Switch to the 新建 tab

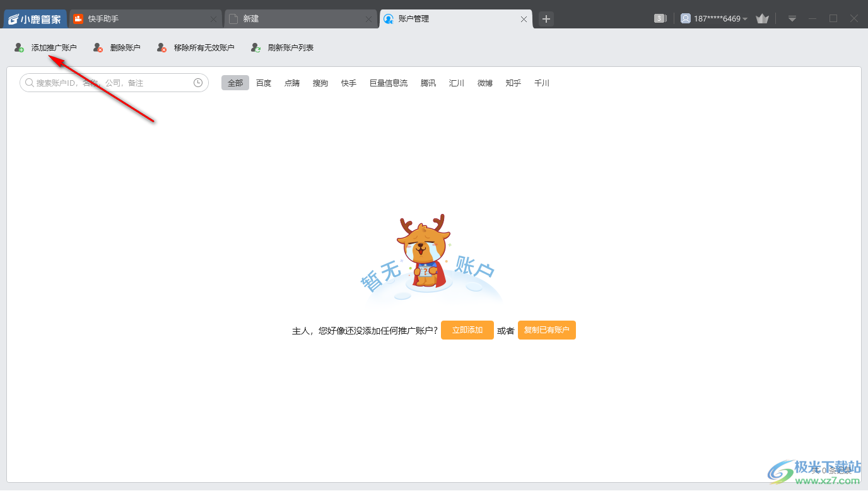click(301, 19)
